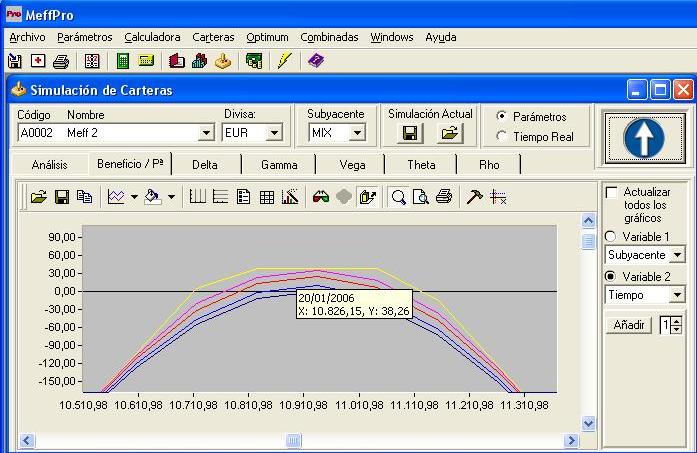Select the Variable 1 radio button

(x=610, y=237)
